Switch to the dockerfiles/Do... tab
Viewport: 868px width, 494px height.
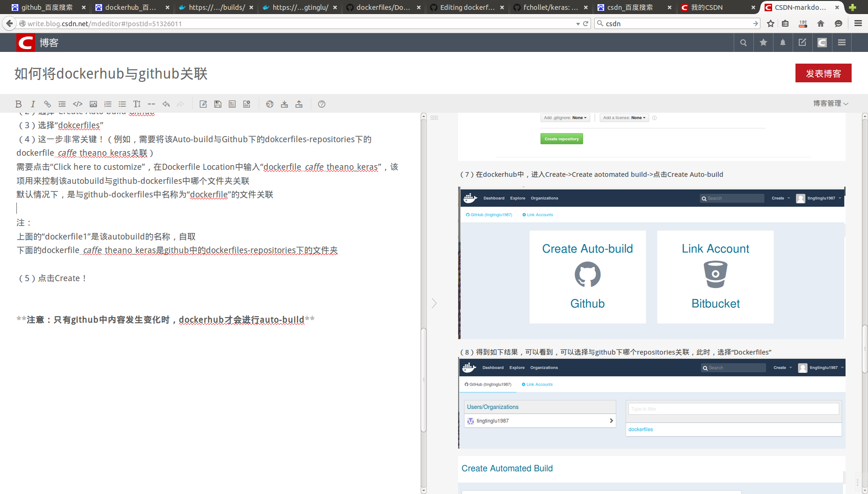point(383,7)
